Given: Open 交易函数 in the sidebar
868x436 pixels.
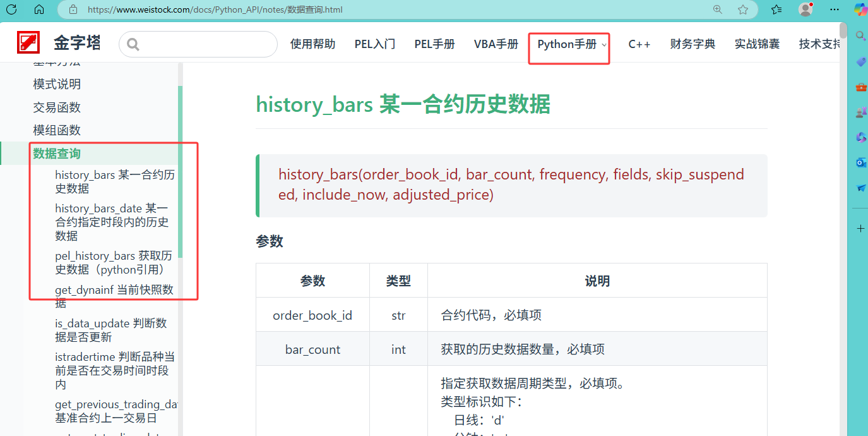Looking at the screenshot, I should [x=57, y=107].
